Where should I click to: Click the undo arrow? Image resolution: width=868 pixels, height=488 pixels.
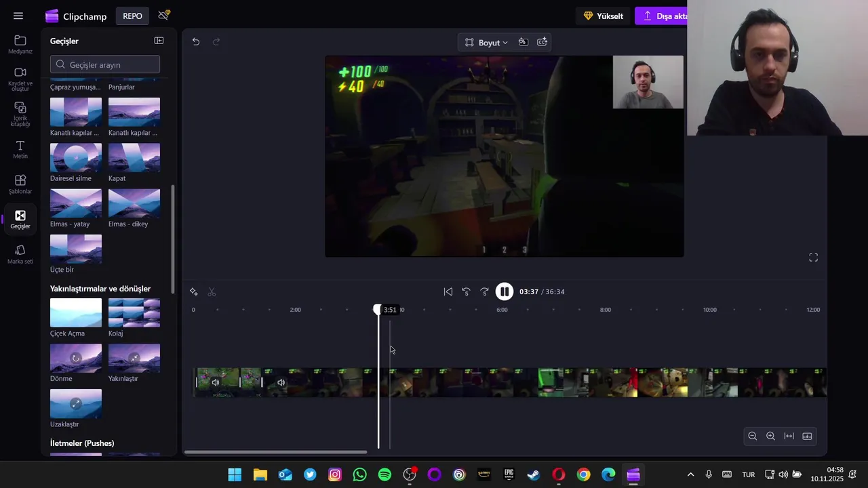tap(196, 41)
